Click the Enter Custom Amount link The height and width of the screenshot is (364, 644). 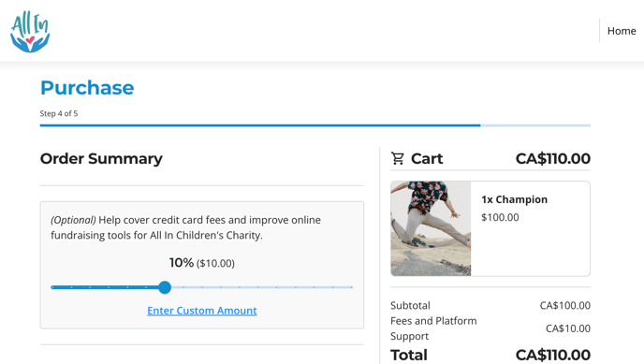(x=202, y=311)
